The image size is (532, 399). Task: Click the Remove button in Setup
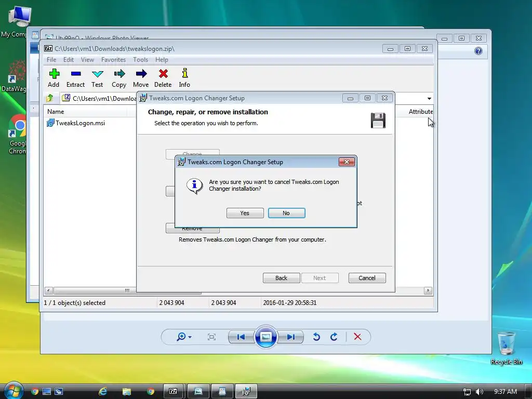tap(192, 229)
